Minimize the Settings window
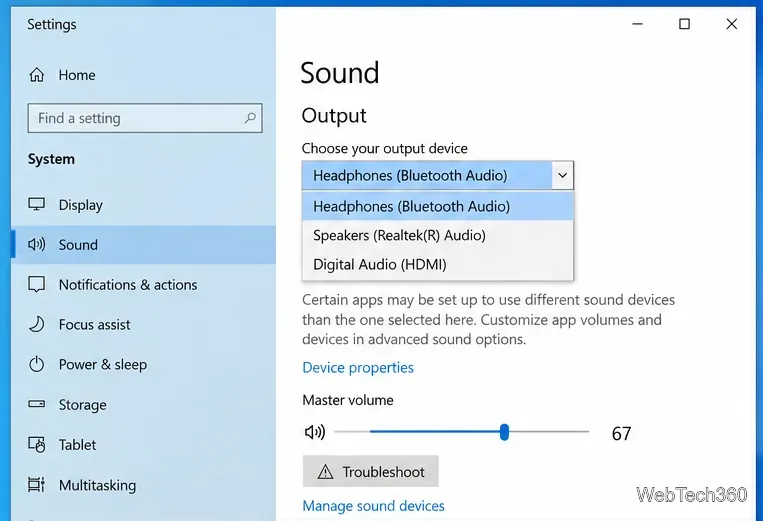Screen dimensions: 763x521 [x=637, y=24]
